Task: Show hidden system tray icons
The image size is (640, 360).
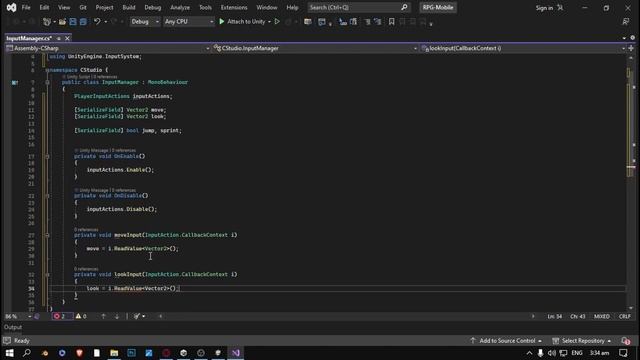Action: [x=529, y=353]
